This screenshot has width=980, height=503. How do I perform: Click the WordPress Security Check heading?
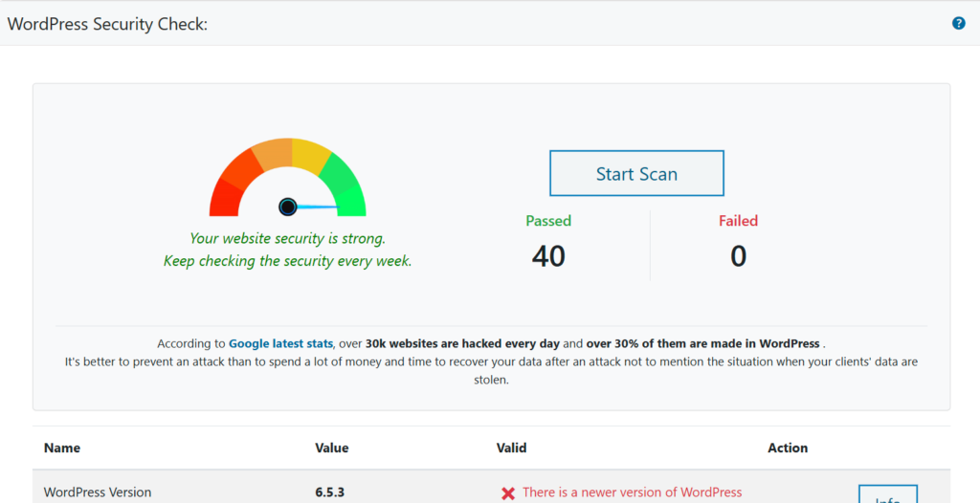107,24
